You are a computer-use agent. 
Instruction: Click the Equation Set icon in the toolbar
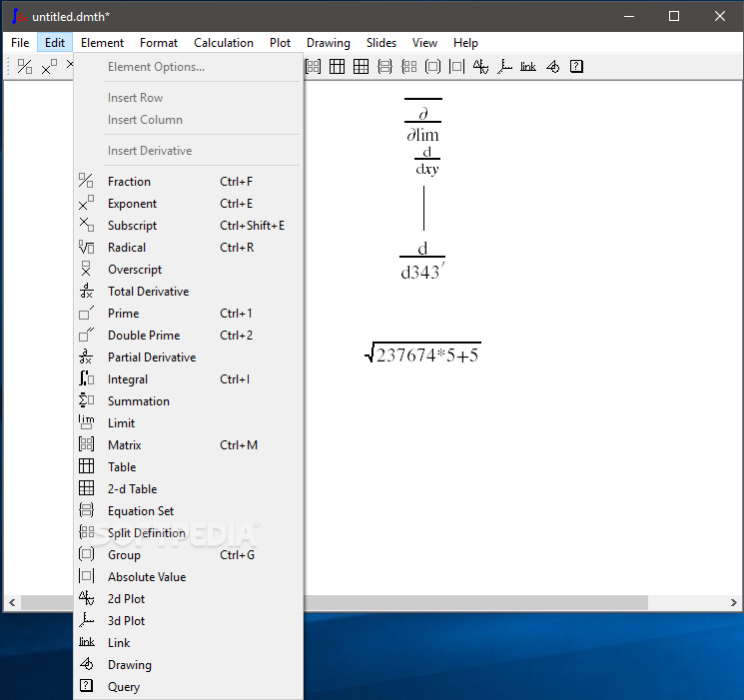[x=384, y=67]
